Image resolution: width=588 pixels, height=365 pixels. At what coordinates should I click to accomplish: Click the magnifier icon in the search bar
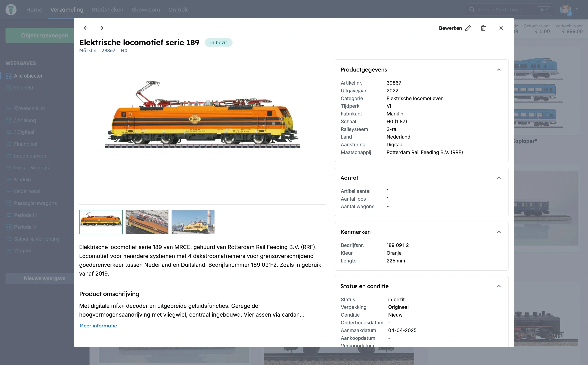click(x=472, y=9)
